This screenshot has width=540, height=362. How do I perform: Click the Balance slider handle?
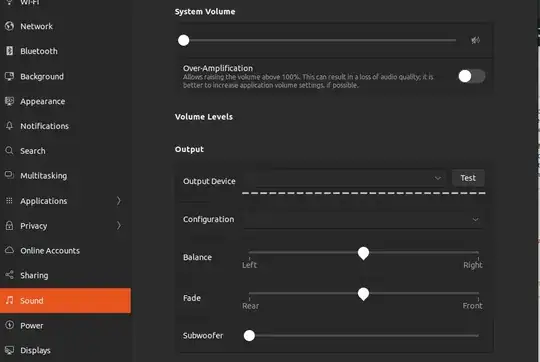tap(363, 253)
